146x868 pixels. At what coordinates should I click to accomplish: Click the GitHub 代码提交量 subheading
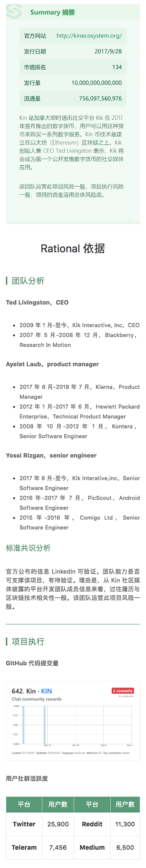(x=32, y=663)
